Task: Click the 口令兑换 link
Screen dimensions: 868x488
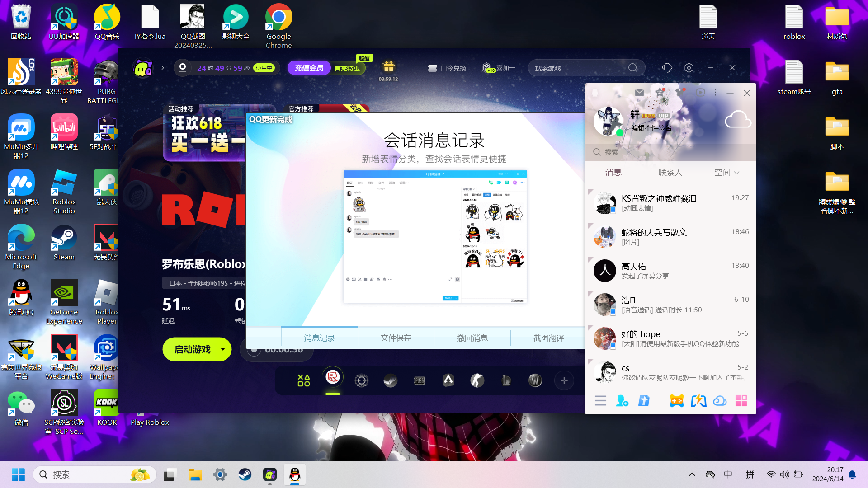Action: (447, 68)
